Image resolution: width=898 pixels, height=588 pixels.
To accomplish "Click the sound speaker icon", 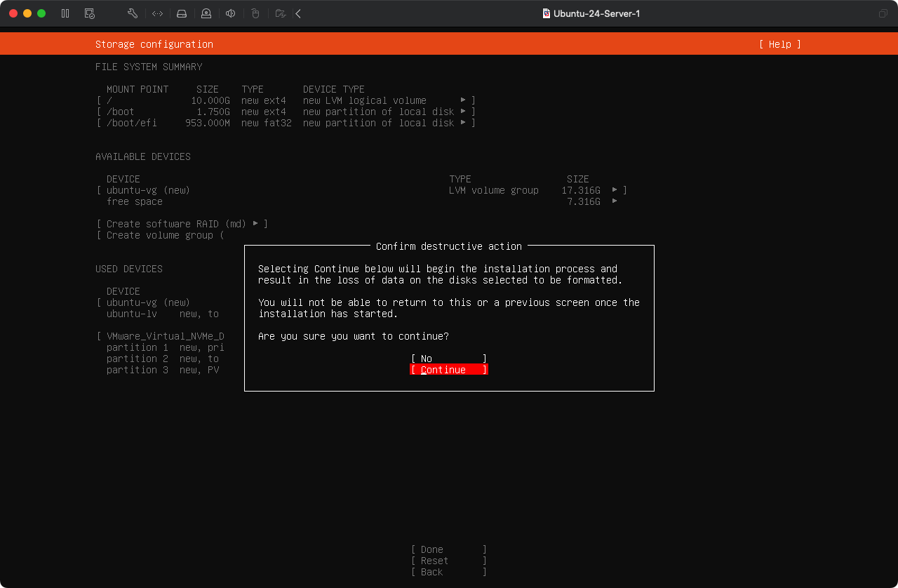I will tap(230, 13).
